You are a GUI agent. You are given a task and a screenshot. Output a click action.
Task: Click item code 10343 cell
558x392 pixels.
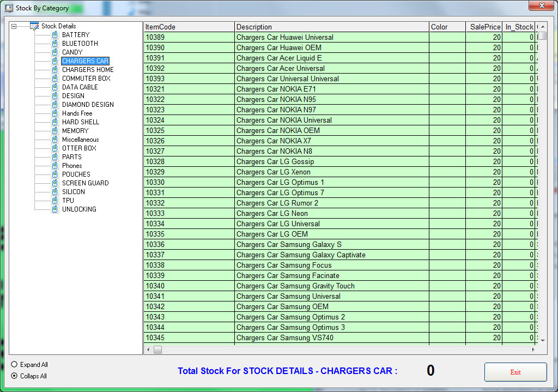click(189, 317)
